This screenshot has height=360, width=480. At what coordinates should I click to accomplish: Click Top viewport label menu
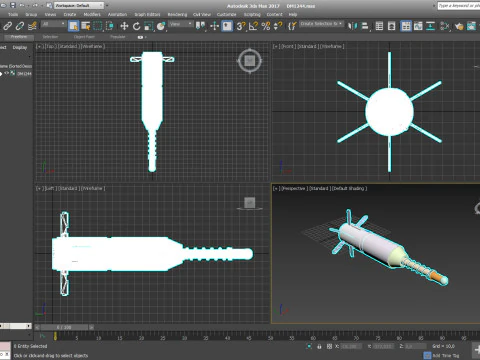(x=51, y=46)
